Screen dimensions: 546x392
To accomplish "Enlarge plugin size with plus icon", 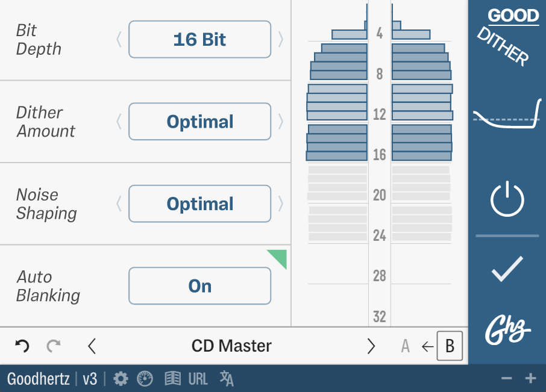I will pos(531,378).
